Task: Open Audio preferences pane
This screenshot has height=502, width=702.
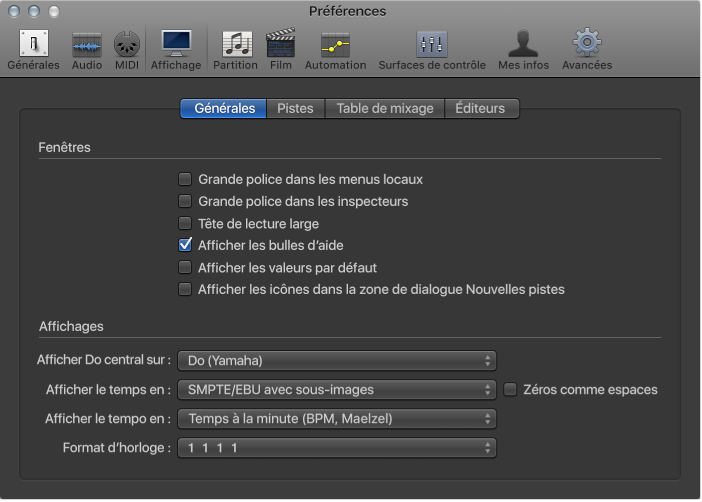Action: coord(87,45)
